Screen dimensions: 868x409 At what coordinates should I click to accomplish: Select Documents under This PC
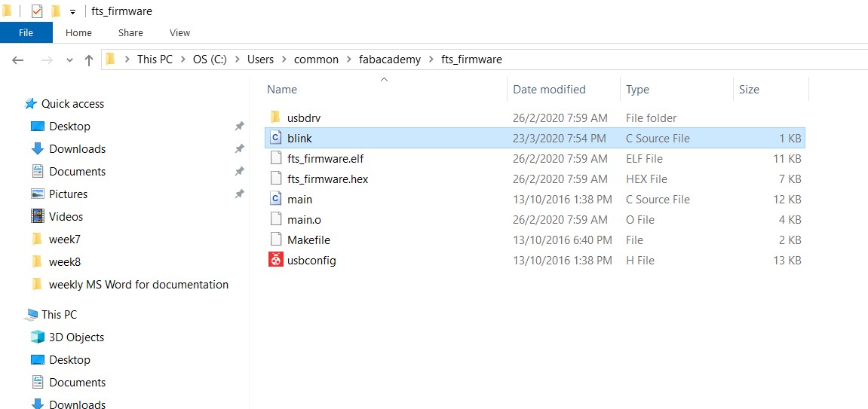[77, 383]
